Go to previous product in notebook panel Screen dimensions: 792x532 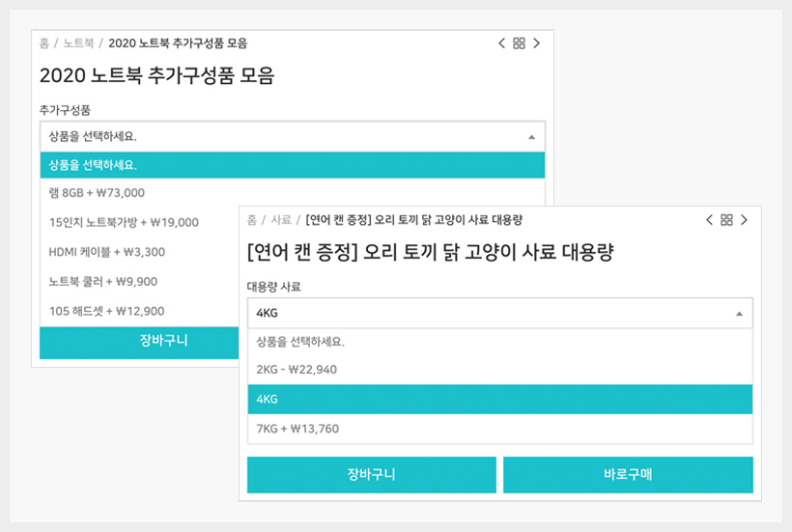501,43
